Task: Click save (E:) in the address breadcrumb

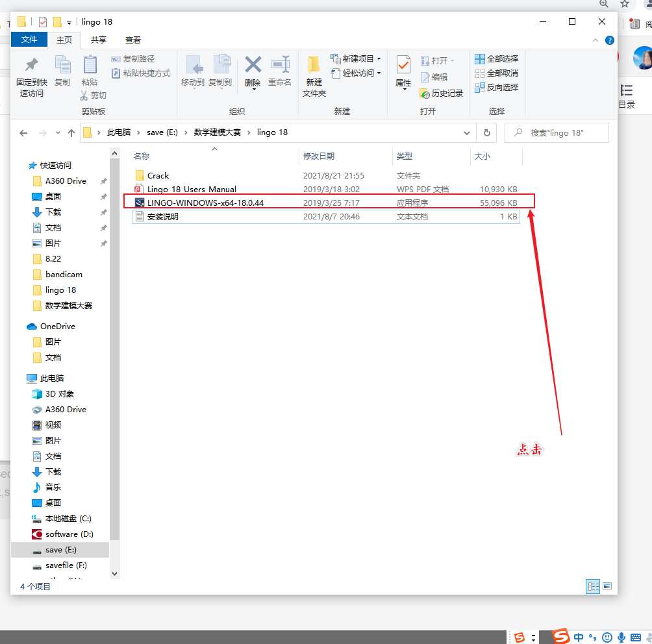Action: [162, 132]
